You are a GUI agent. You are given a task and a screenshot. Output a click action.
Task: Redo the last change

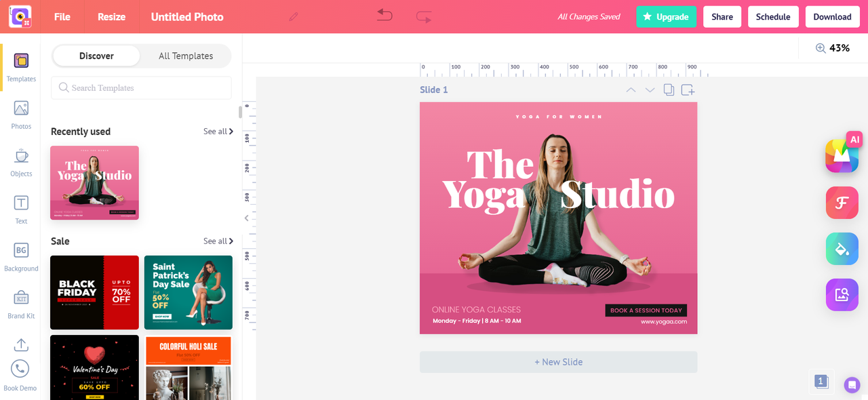[x=424, y=16]
